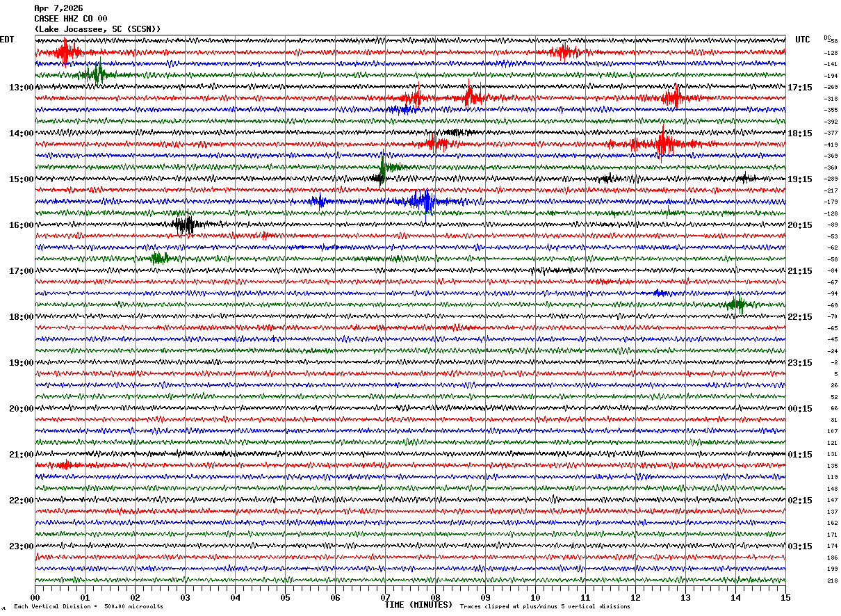
Task: Click the green spike near minute 7 above 15:00
Action: pyautogui.click(x=384, y=167)
